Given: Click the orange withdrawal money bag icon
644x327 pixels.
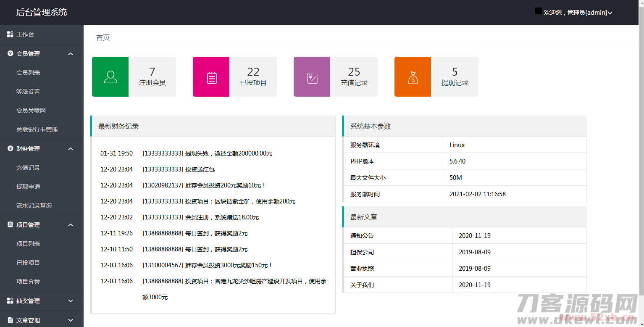Looking at the screenshot, I should [413, 77].
